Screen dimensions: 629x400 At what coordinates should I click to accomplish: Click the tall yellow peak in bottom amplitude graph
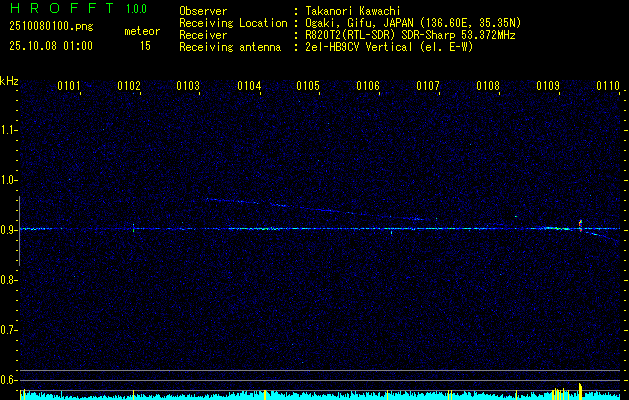581,390
